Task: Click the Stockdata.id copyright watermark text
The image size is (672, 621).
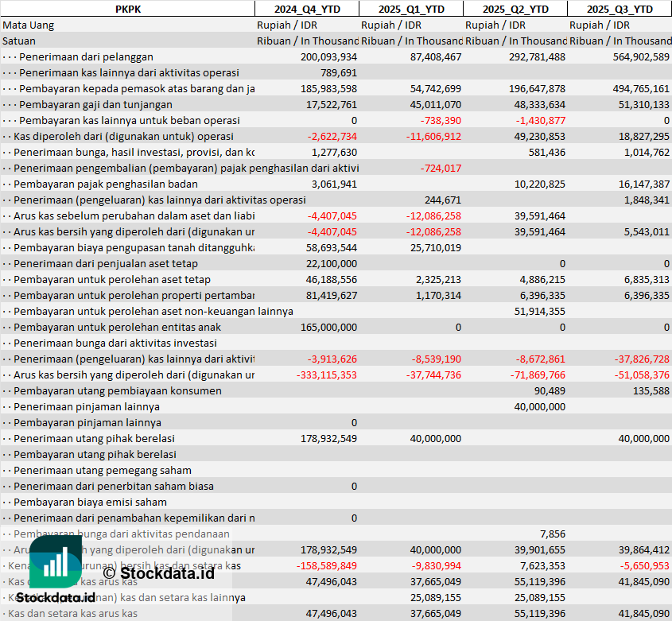Action: pos(158,572)
